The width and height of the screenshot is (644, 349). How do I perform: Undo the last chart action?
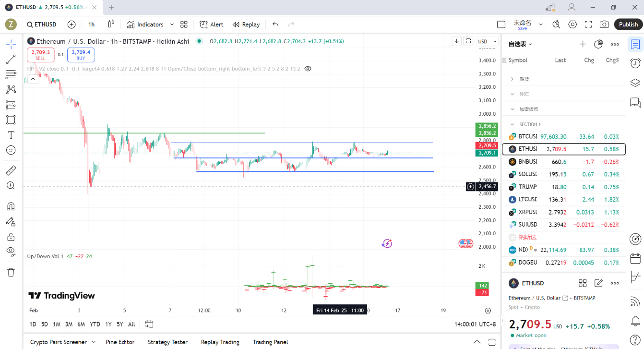[x=275, y=24]
